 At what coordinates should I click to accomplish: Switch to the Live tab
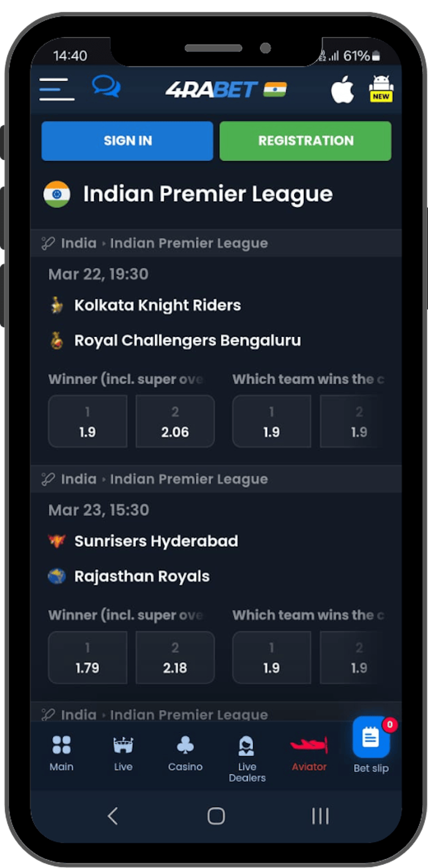(x=123, y=752)
